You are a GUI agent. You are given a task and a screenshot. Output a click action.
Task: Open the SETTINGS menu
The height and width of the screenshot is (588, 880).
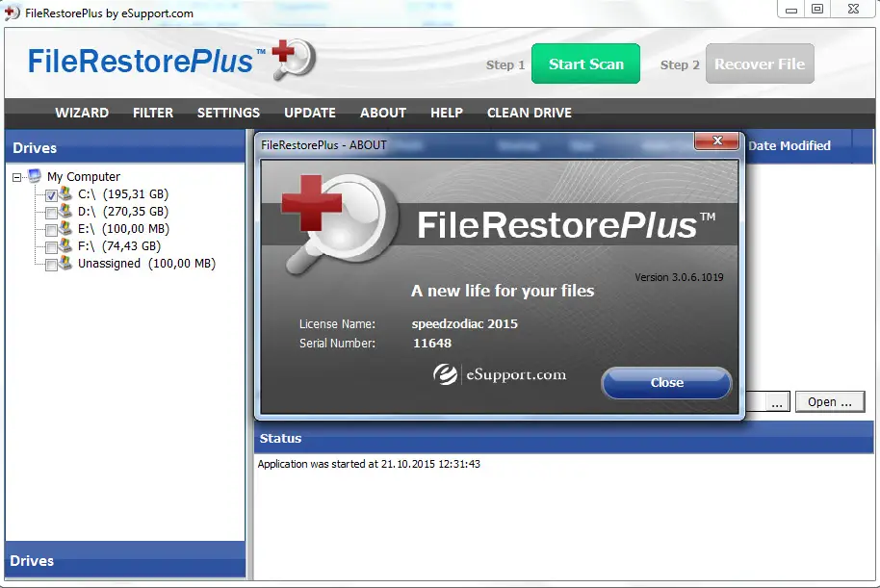click(228, 113)
